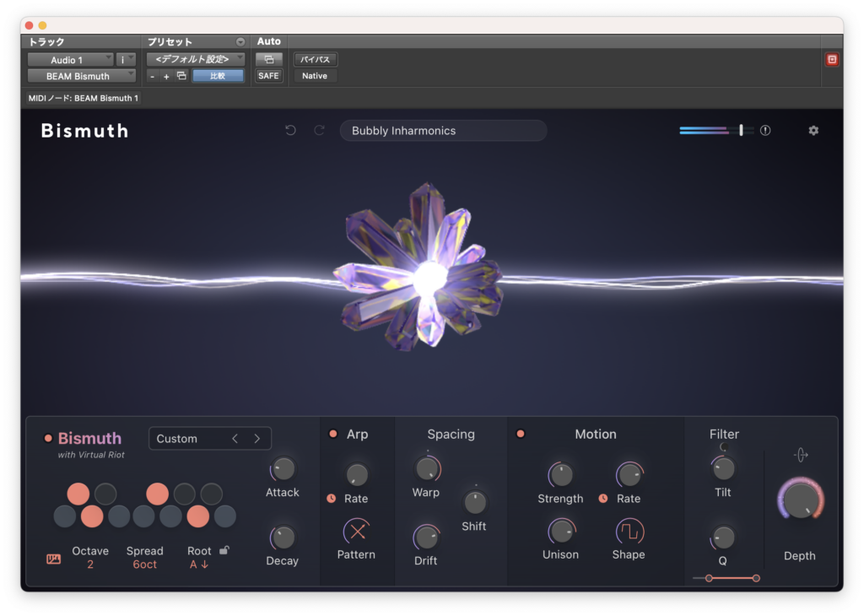Click the red target button in Pro Tools header
The width and height of the screenshot is (864, 616).
[832, 60]
